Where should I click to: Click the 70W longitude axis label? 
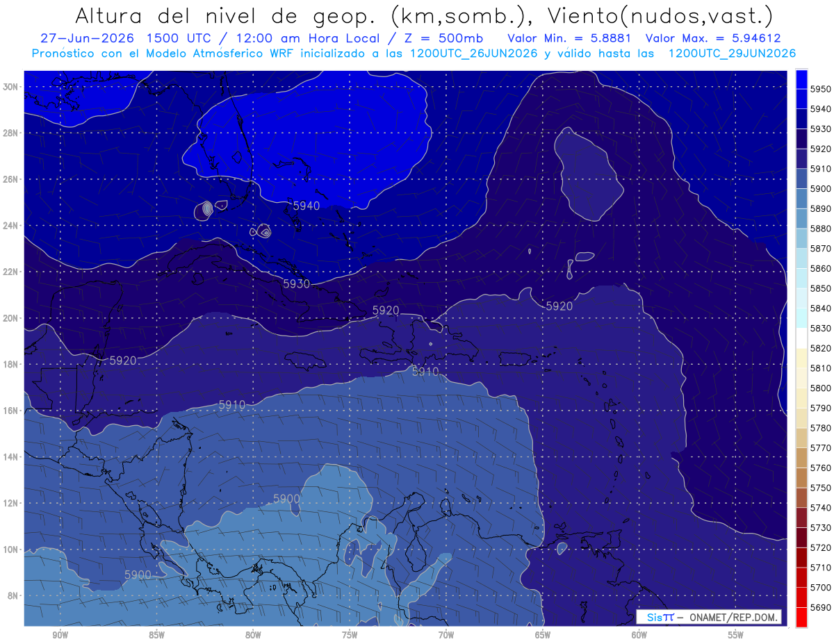(446, 635)
